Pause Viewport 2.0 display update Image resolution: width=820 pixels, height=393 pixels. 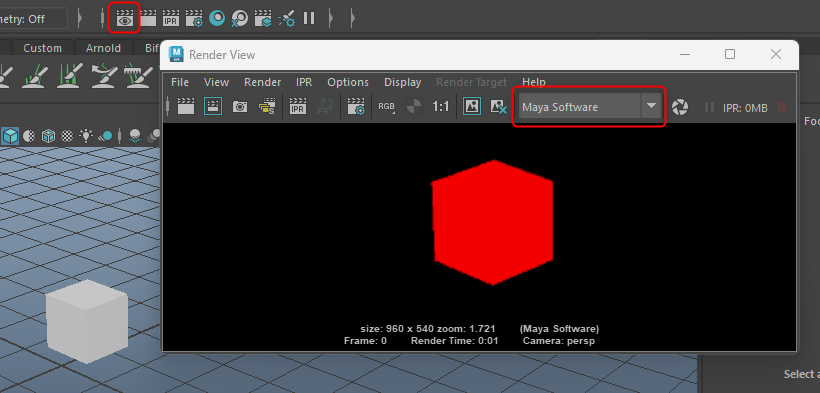point(309,18)
